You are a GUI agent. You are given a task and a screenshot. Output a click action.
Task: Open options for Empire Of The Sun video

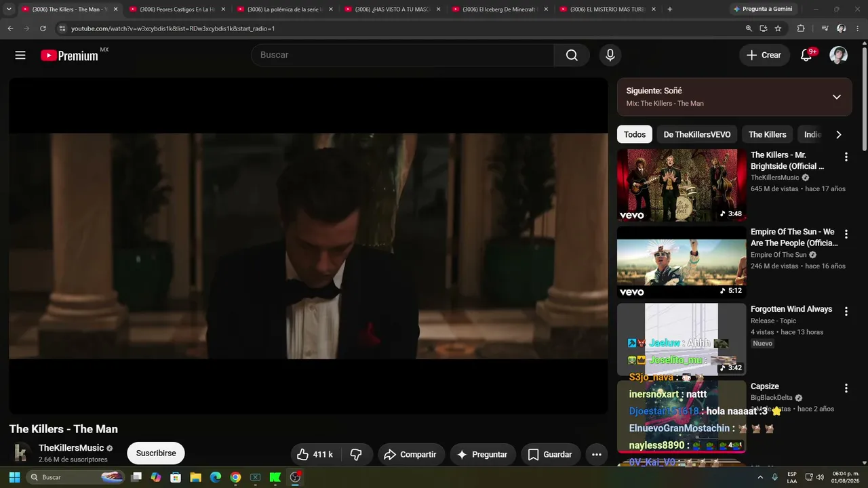846,235
